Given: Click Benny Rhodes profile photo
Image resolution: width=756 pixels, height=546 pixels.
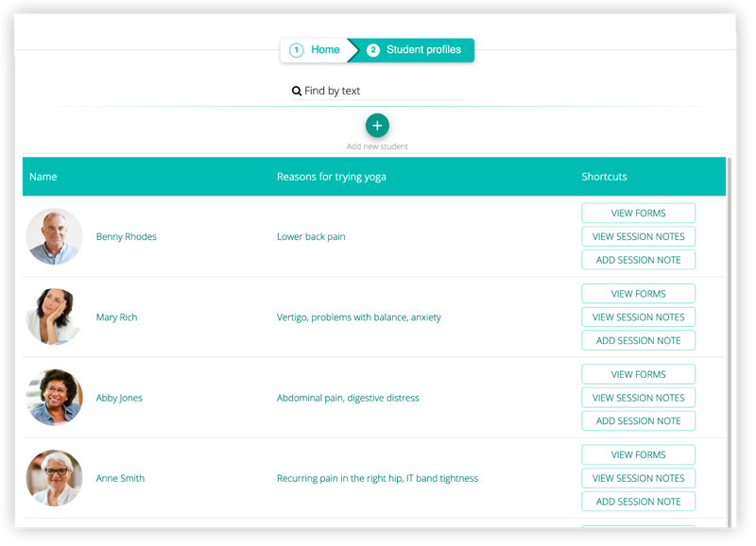Looking at the screenshot, I should click(x=54, y=236).
